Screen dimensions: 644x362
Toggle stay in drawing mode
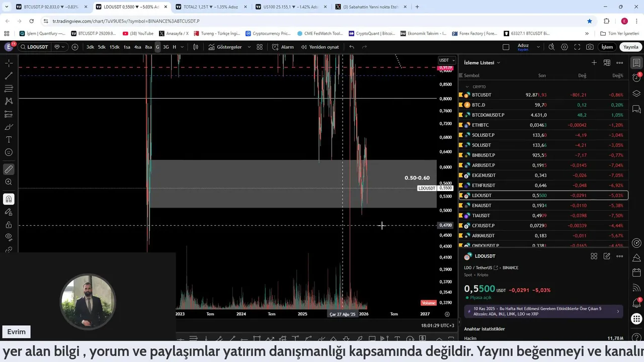pos(9,212)
